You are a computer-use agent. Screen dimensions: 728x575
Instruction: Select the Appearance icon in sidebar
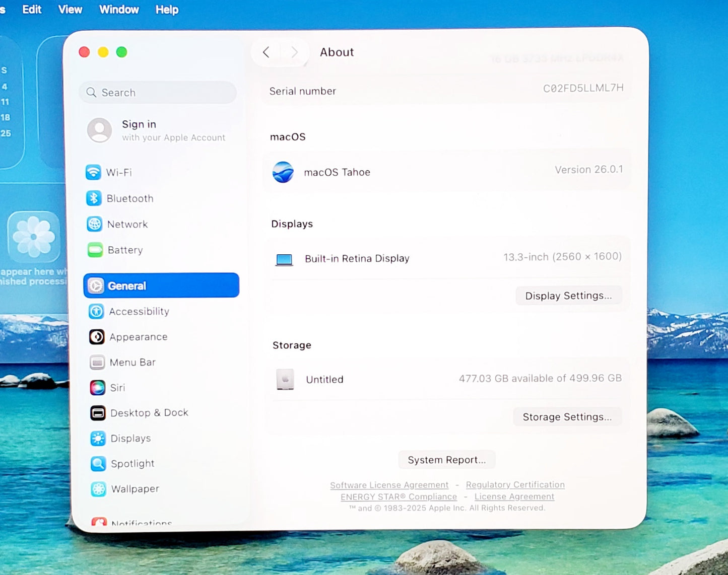point(97,337)
